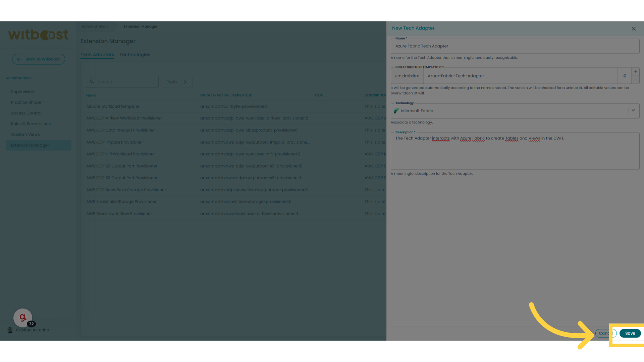Image resolution: width=644 pixels, height=362 pixels.
Task: Click the Administration breadcrumb
Action: pos(95,26)
